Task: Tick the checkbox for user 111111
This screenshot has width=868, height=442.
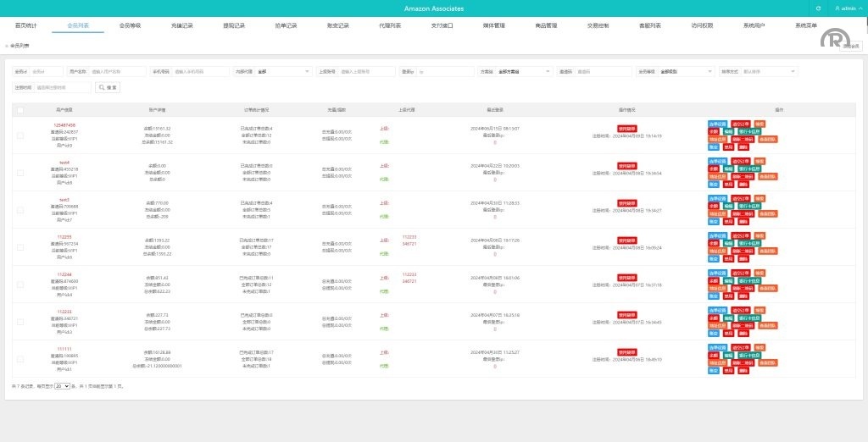Action: click(x=19, y=359)
